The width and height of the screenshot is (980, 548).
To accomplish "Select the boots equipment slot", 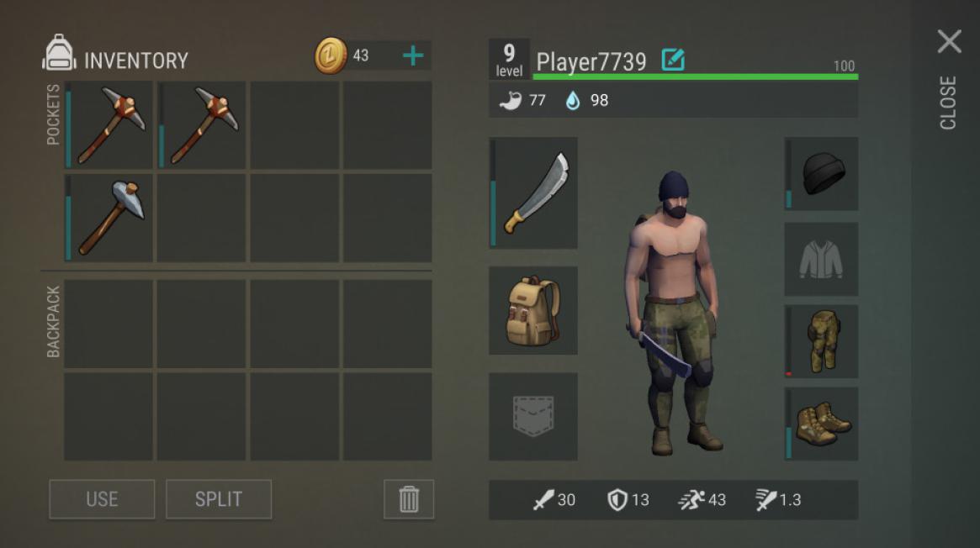I will click(x=821, y=424).
